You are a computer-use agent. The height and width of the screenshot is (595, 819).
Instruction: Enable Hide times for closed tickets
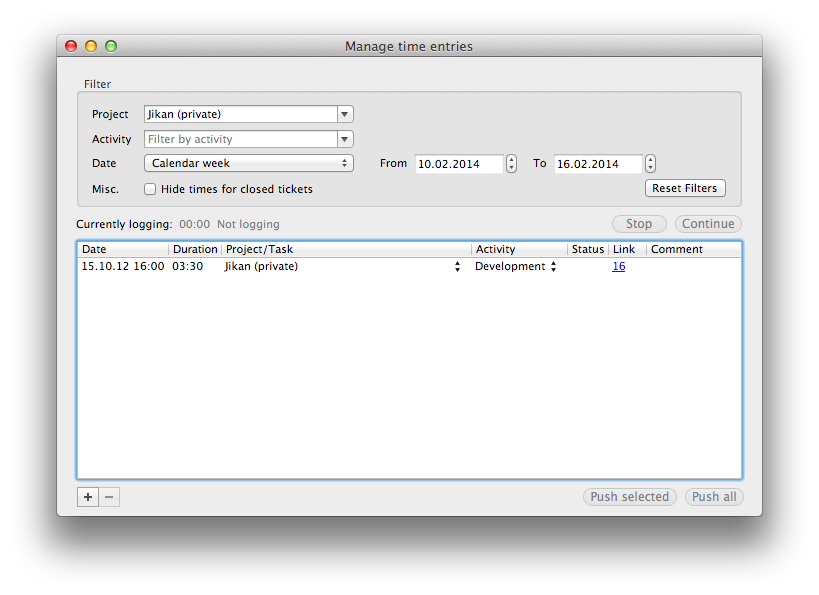150,189
